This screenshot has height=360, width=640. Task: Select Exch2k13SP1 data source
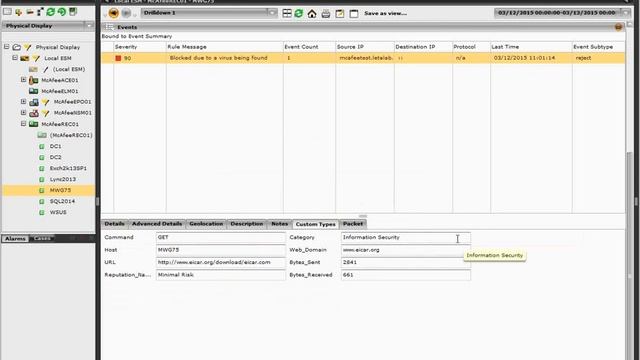click(x=68, y=168)
